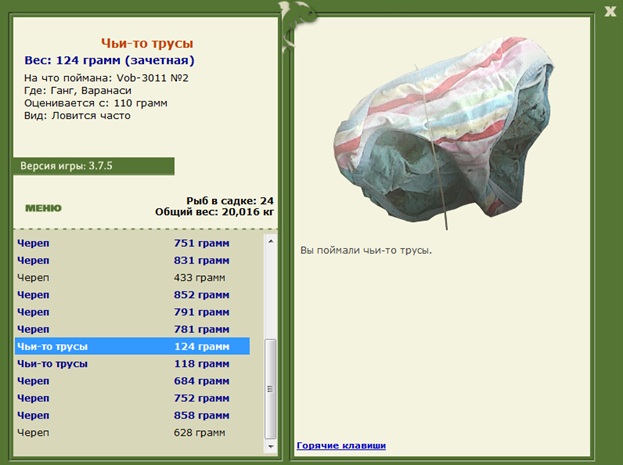
Task: Select the Череп 628 грамм entry
Action: (x=132, y=432)
